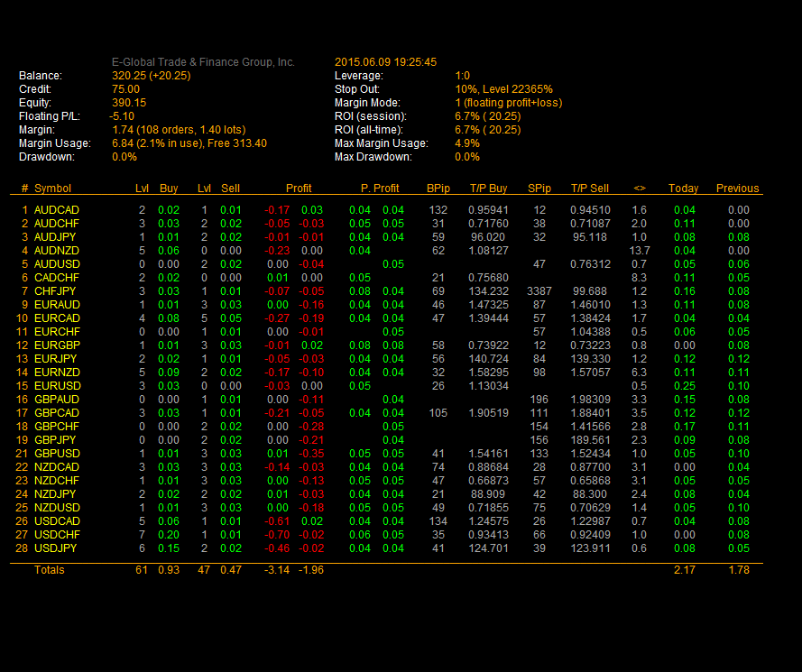Click the date and time stamp
Viewport: 802px width, 672px height.
click(x=385, y=62)
